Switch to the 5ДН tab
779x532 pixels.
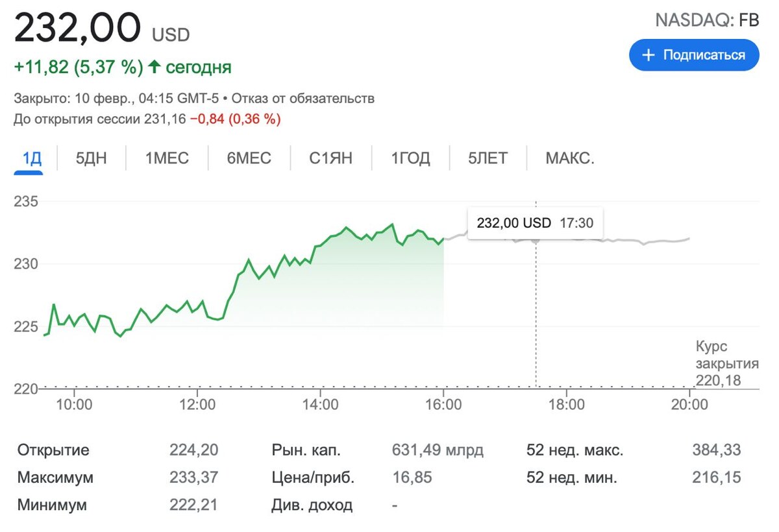[x=91, y=158]
